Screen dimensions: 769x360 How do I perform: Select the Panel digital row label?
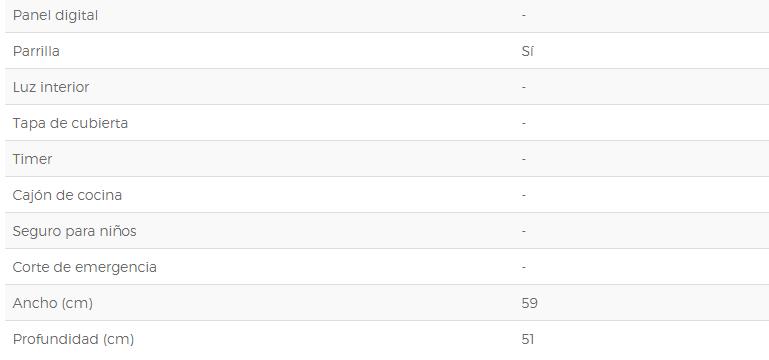tap(55, 16)
